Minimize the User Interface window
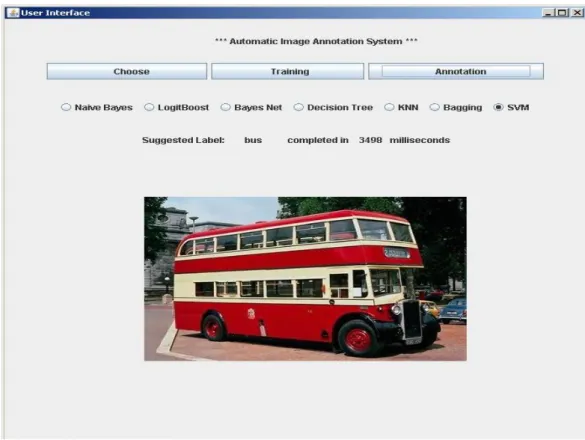585x440 pixels. click(x=548, y=13)
